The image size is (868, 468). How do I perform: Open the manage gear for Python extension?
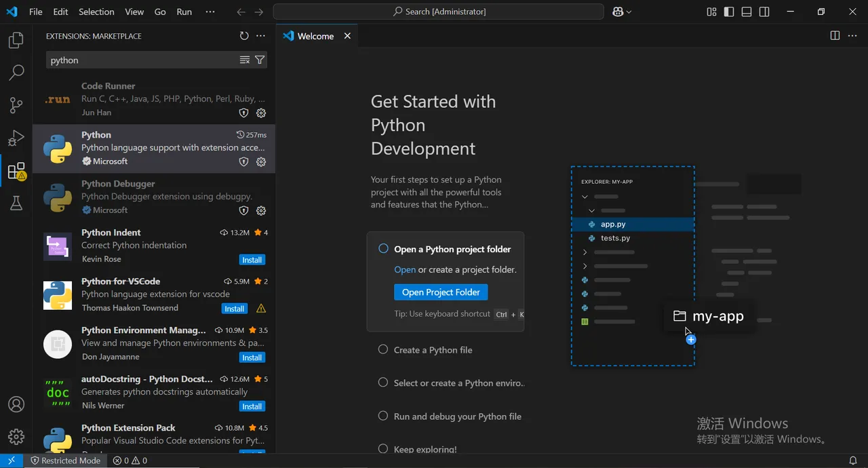(261, 161)
